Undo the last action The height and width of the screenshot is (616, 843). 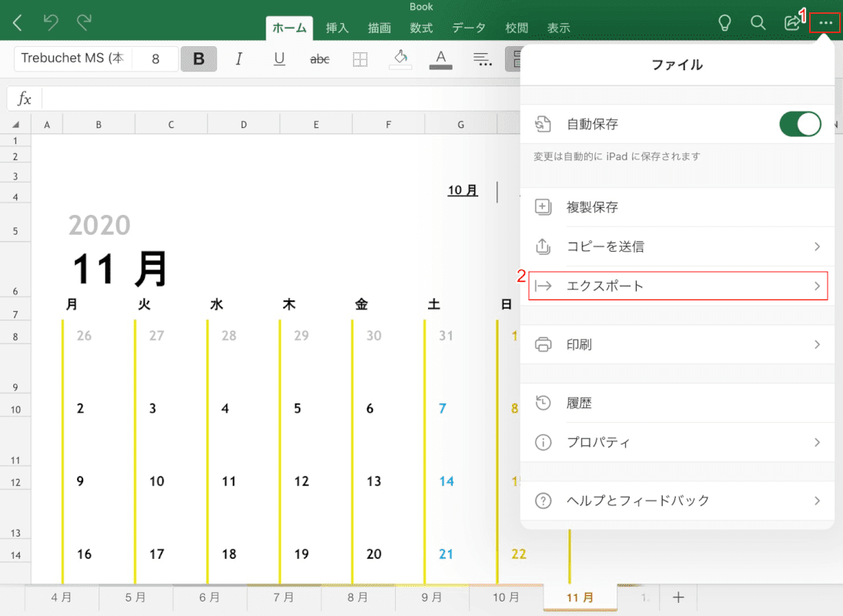[x=51, y=22]
